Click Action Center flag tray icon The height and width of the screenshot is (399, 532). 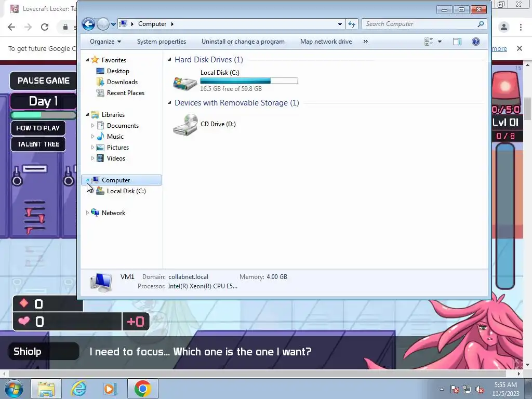[x=455, y=390]
